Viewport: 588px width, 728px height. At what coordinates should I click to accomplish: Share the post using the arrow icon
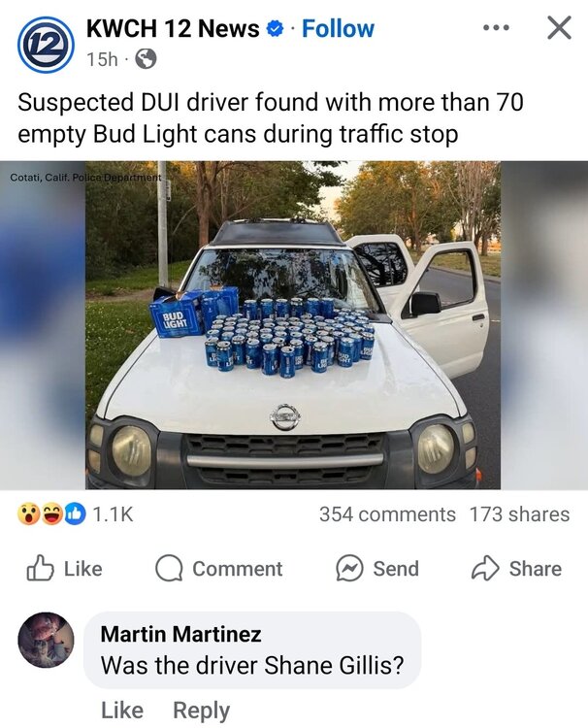click(x=516, y=569)
